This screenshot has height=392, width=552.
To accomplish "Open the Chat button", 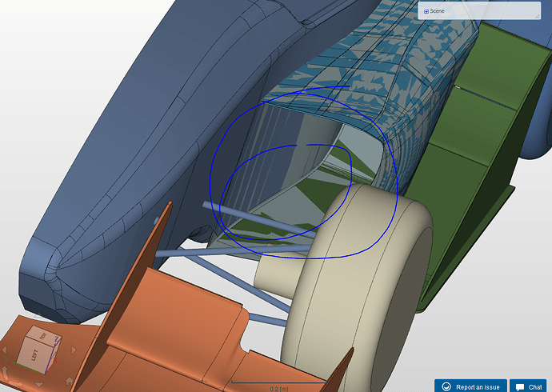I will [x=529, y=386].
